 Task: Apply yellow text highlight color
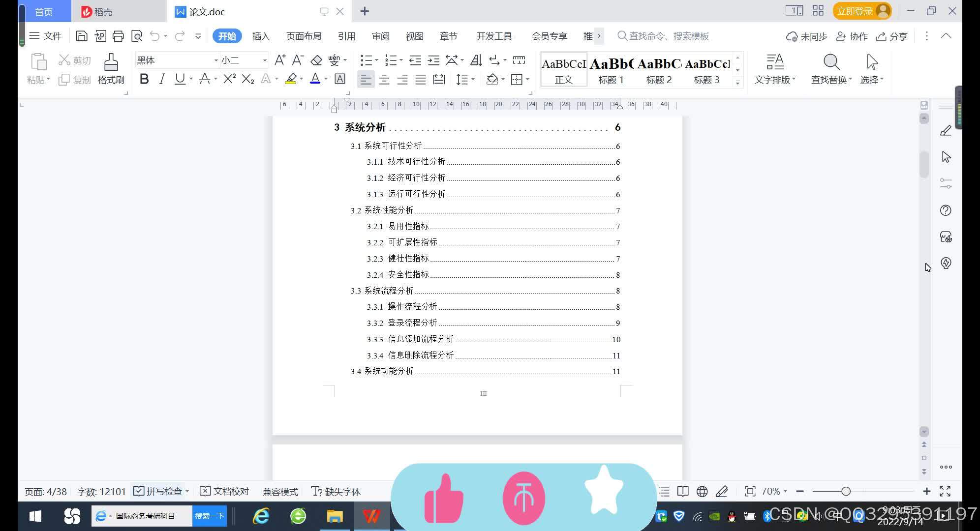[x=291, y=79]
